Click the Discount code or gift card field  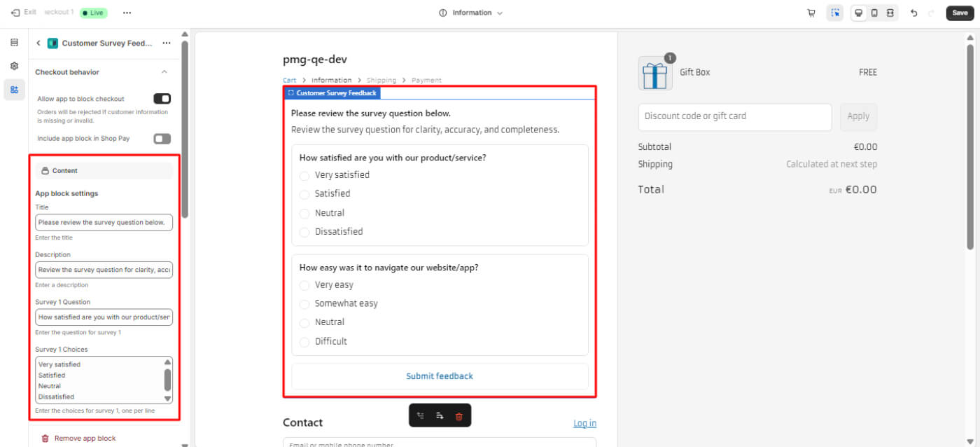pos(734,116)
